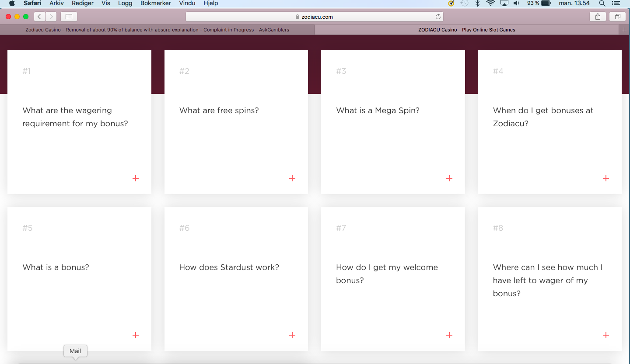
Task: Click question 'When do I get bonuses at Zodiacu?'
Action: pyautogui.click(x=543, y=117)
